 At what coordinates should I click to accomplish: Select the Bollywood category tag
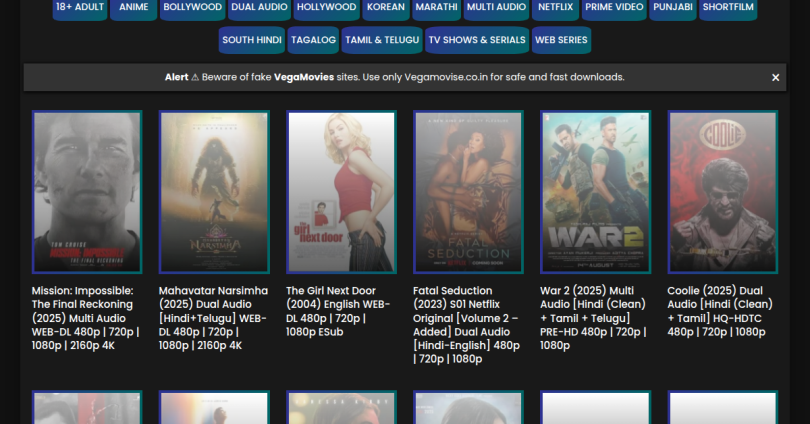coord(192,7)
